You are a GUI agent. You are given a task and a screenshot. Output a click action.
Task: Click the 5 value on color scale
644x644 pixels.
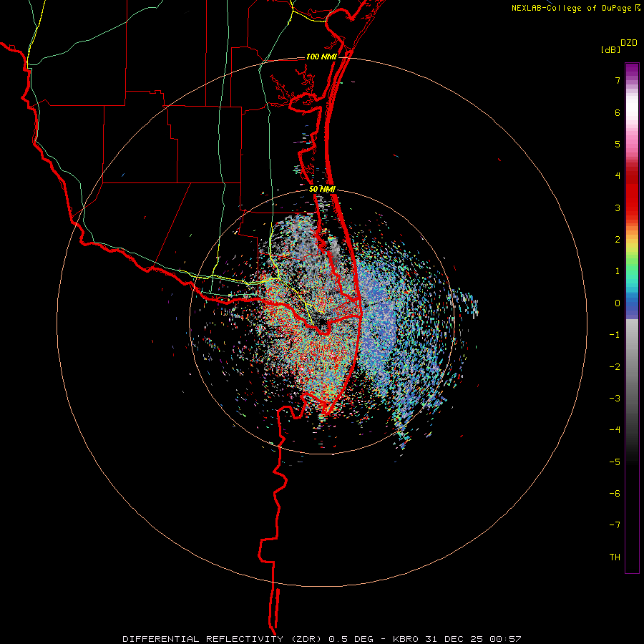[618, 144]
